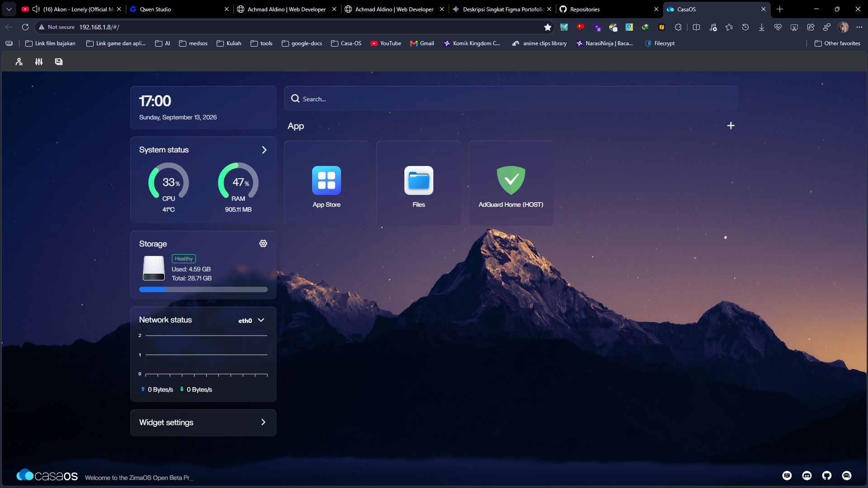Viewport: 868px width, 488px height.
Task: Toggle favorite star in address bar
Action: 548,27
